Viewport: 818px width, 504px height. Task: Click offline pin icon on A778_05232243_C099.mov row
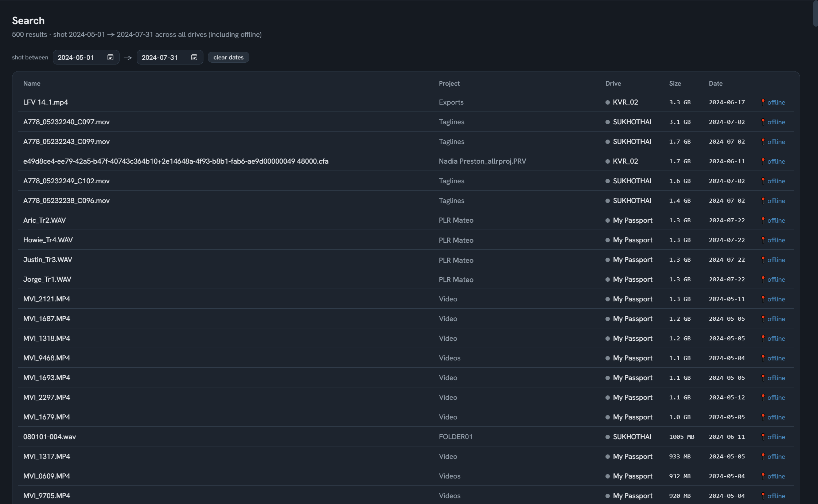point(763,142)
